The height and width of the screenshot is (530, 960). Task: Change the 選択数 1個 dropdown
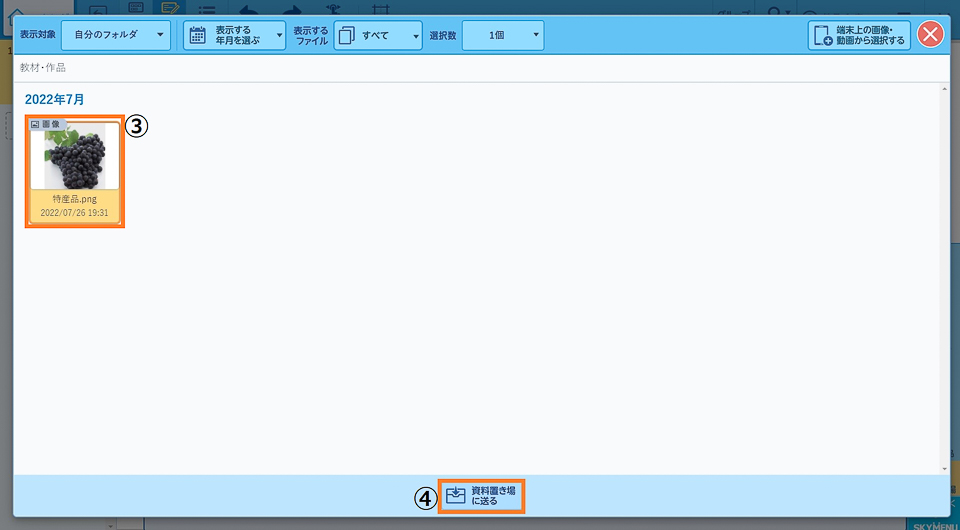click(503, 36)
